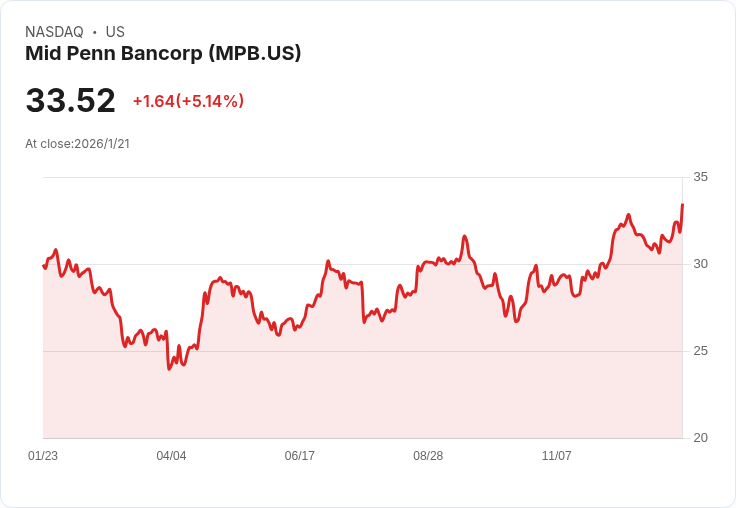Click the +1.64(+5.14%) change text
The width and height of the screenshot is (736, 508).
click(x=188, y=101)
